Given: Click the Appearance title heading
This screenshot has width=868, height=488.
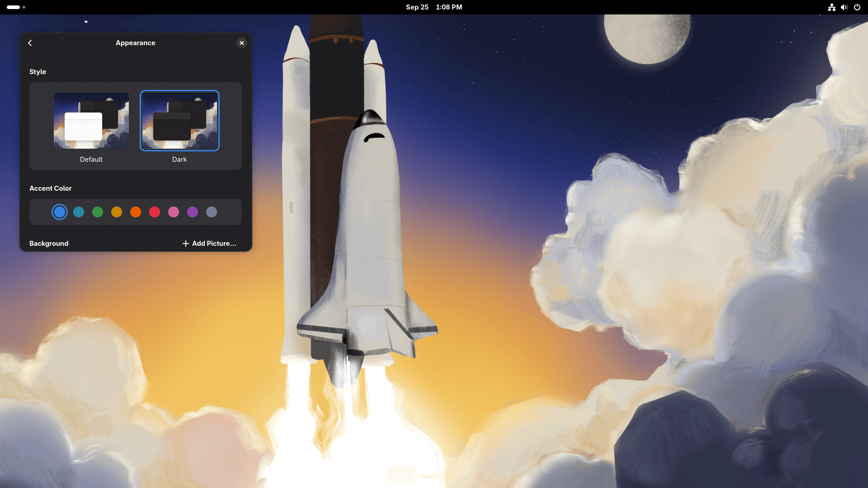Looking at the screenshot, I should click(135, 43).
